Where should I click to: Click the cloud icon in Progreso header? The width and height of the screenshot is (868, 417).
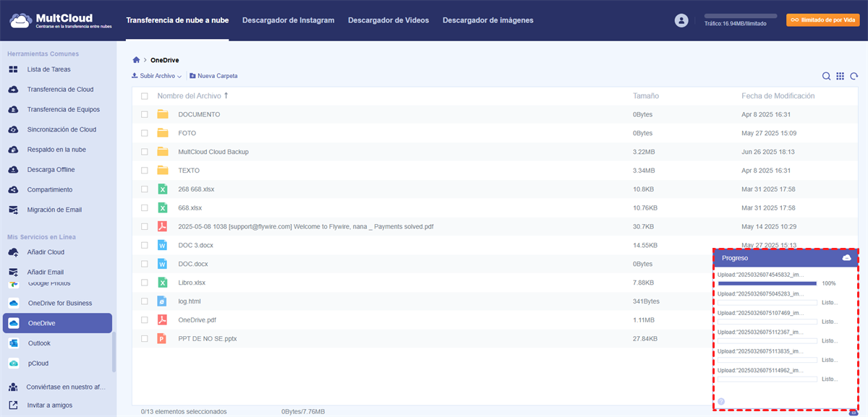click(x=846, y=258)
